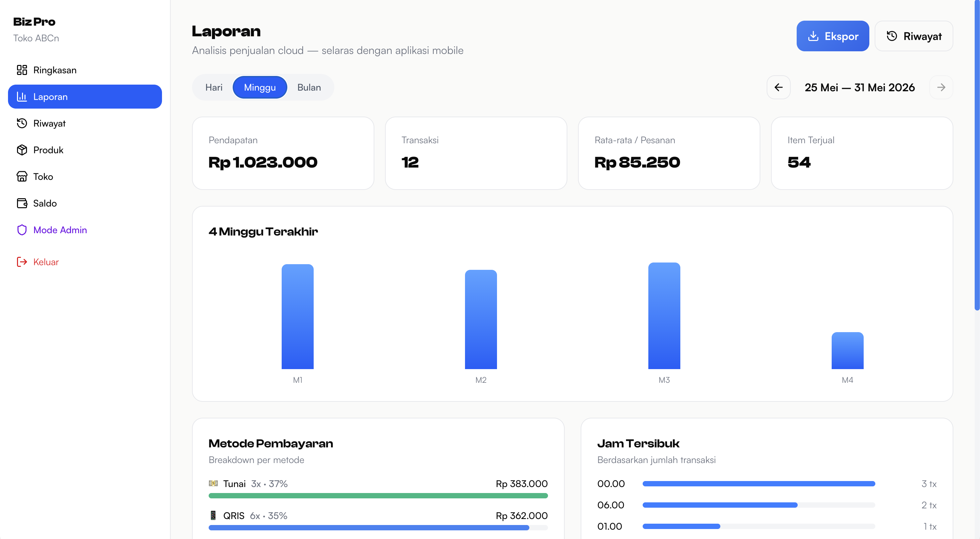This screenshot has height=539, width=980.
Task: Open Toko page from sidebar
Action: (x=85, y=176)
